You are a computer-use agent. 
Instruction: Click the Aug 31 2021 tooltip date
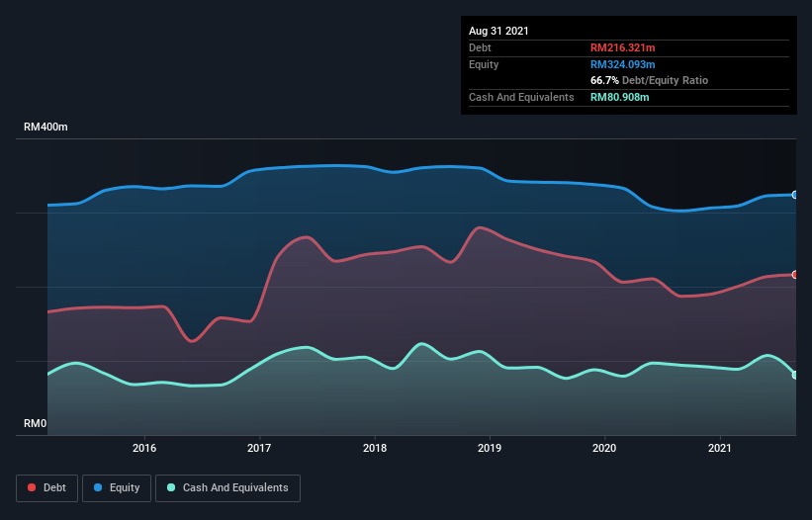(498, 31)
